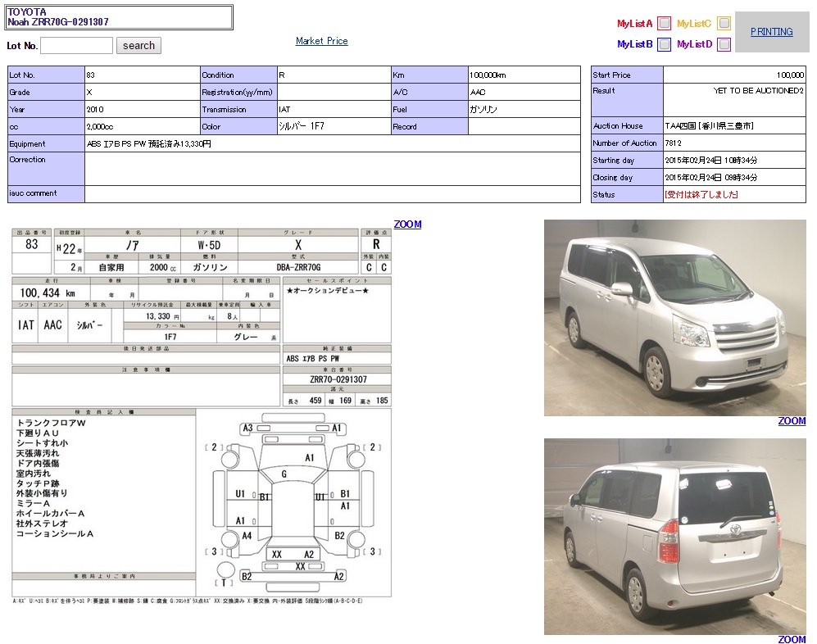Open the Market Price link

[321, 41]
